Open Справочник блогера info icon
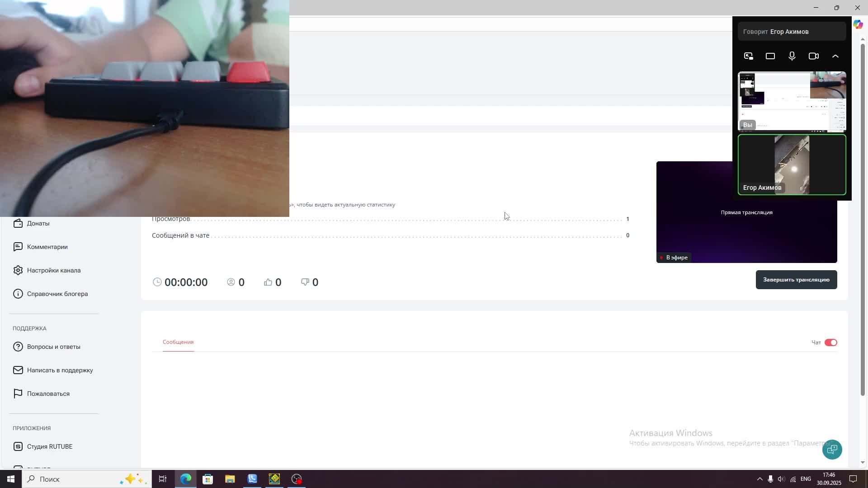 click(x=18, y=294)
